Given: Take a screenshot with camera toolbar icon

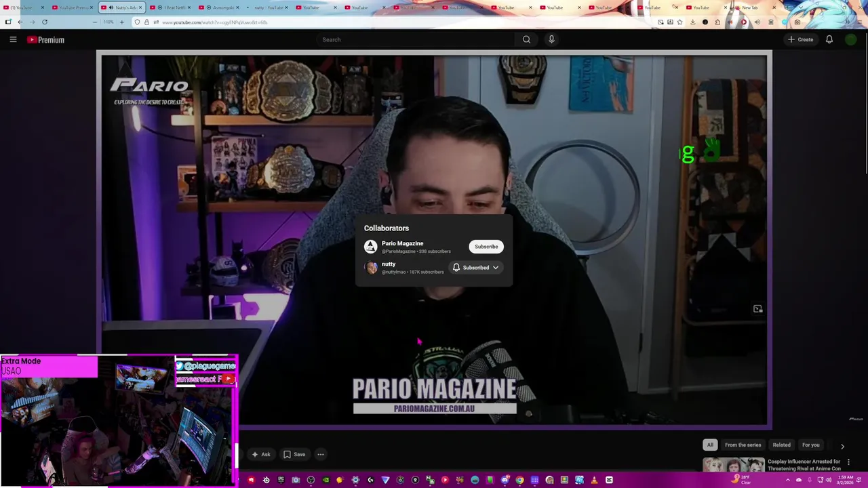Looking at the screenshot, I should tap(797, 22).
